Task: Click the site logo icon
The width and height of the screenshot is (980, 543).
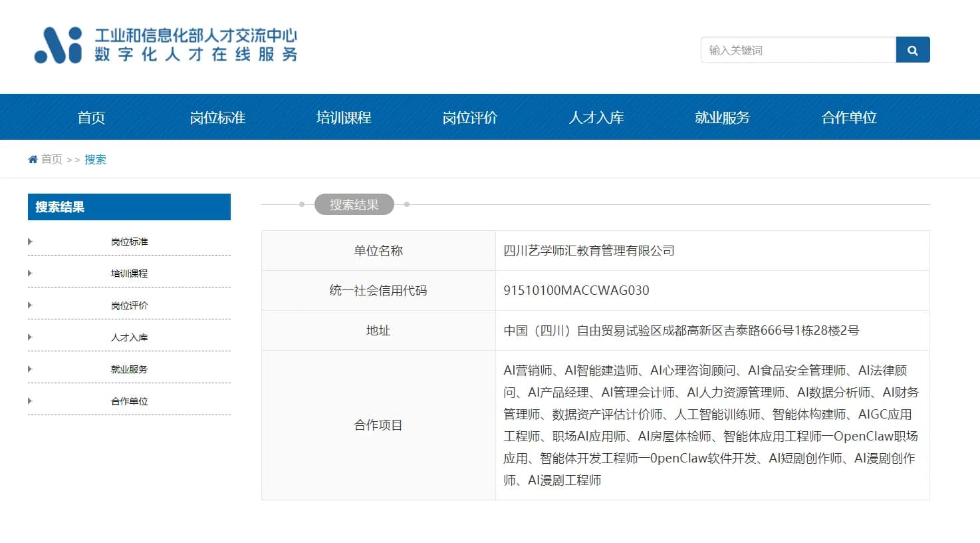Action: tap(59, 45)
